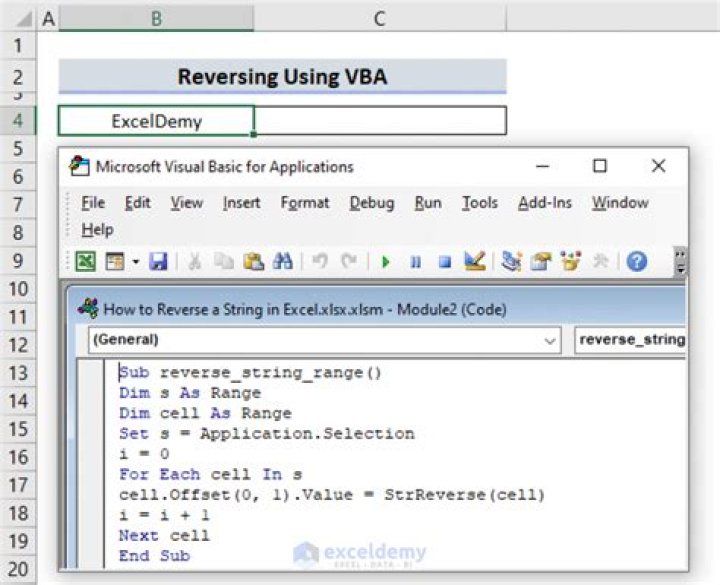Maximize the Visual Basic for Applications window
Viewport: 720px width, 585px height.
click(600, 166)
